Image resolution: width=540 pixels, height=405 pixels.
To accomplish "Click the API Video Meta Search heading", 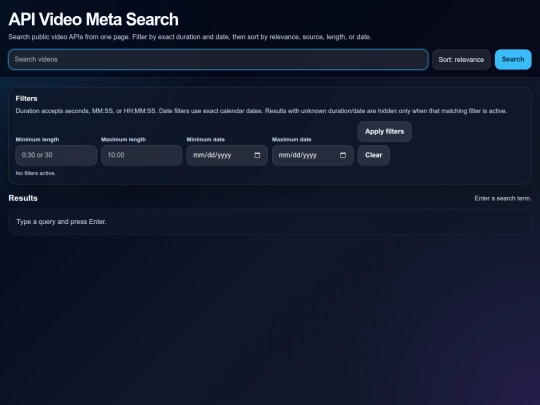I will coord(93,19).
